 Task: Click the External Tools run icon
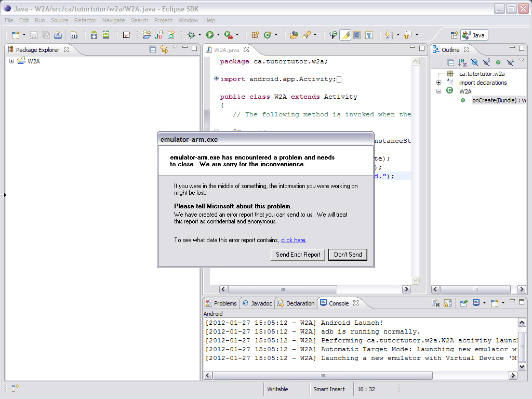pyautogui.click(x=229, y=35)
